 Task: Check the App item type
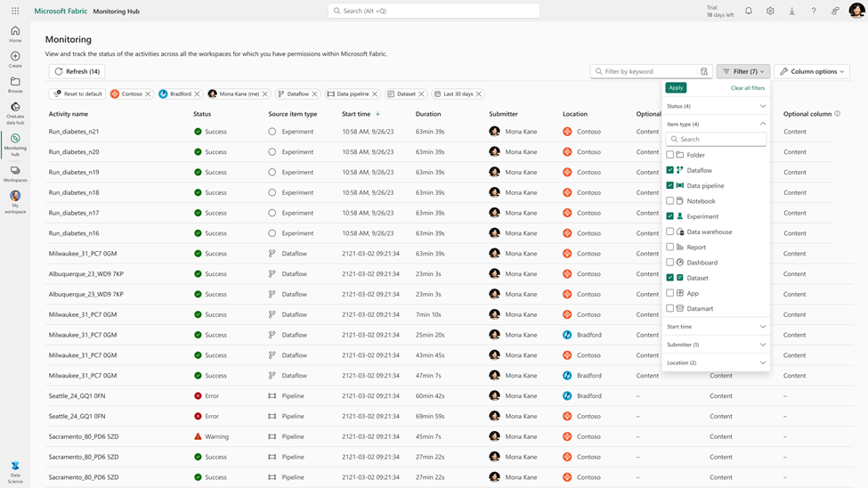coord(669,293)
